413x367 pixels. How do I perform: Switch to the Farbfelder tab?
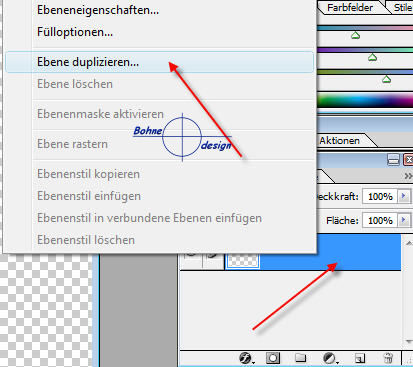350,7
